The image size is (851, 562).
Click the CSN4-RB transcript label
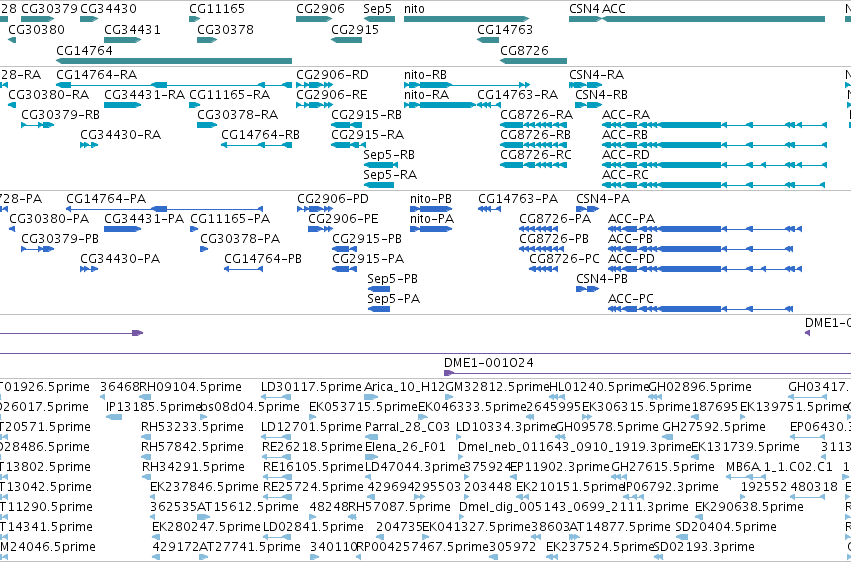[601, 94]
